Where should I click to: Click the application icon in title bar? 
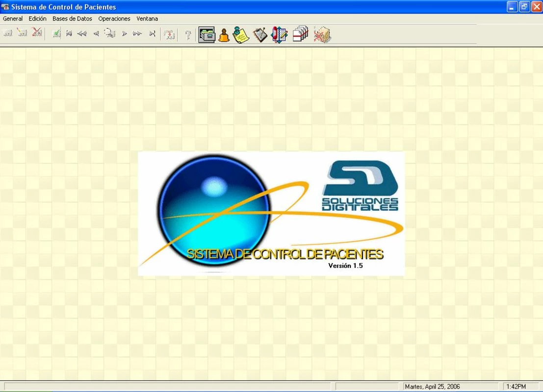point(5,6)
